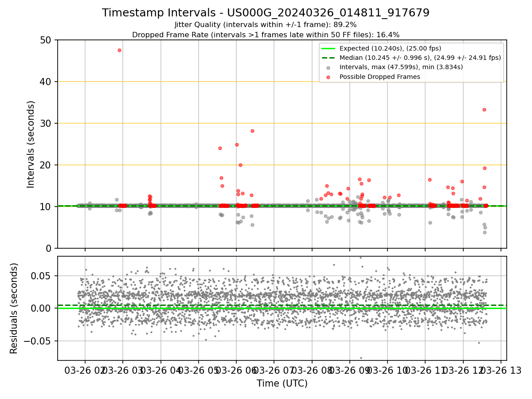This screenshot has width=532, height=399.
Task: Click legend entry 'Expected (10.240s), (25.00 fps)'
Action: (390, 49)
